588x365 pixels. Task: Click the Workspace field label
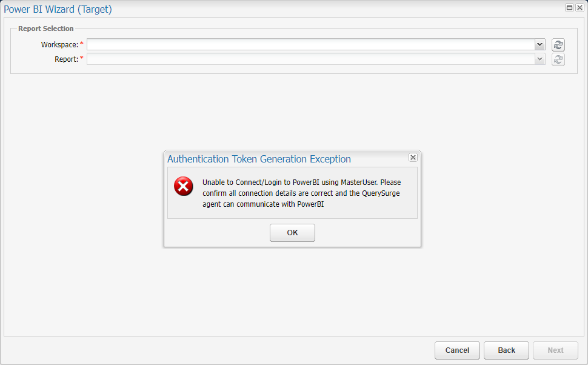tap(59, 45)
